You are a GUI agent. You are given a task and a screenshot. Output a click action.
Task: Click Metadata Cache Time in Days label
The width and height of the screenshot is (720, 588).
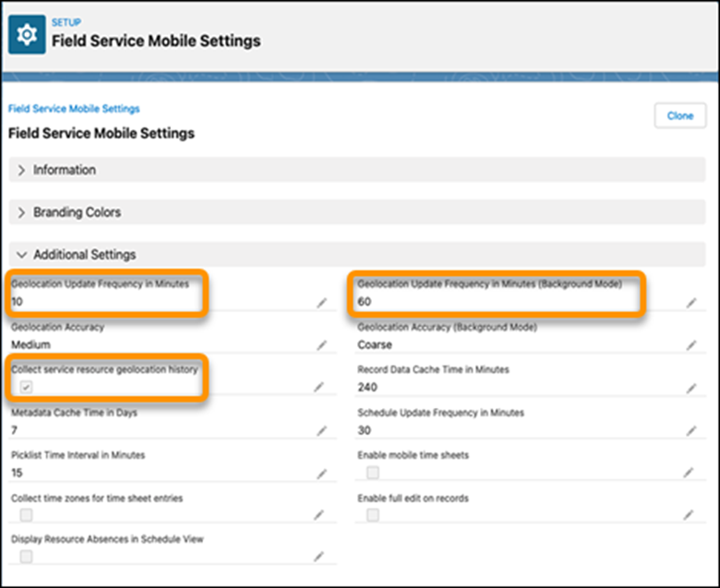[x=74, y=413]
